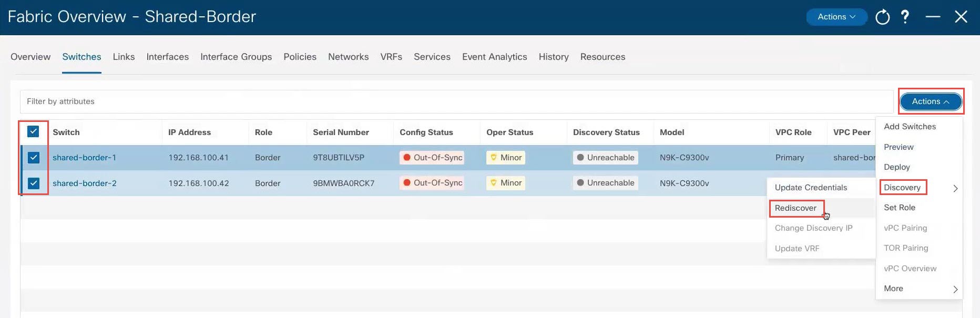980x318 pixels.
Task: Click the Switch column header
Action: [66, 132]
